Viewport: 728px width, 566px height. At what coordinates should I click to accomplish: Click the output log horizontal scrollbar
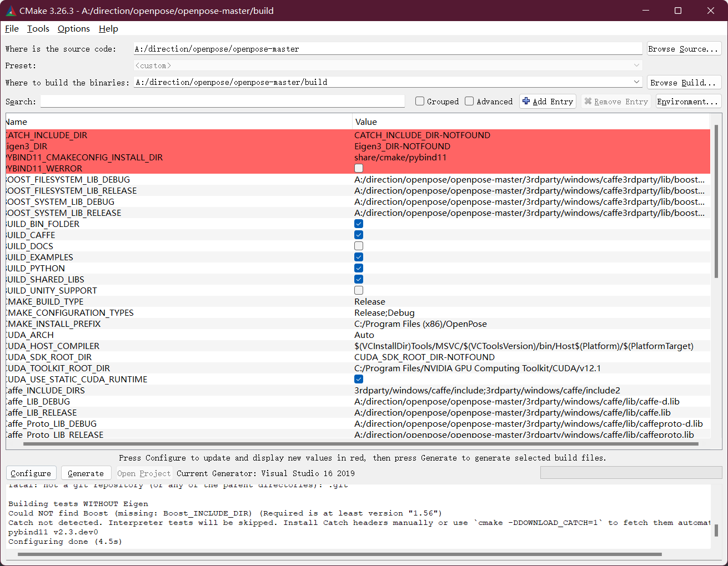339,554
